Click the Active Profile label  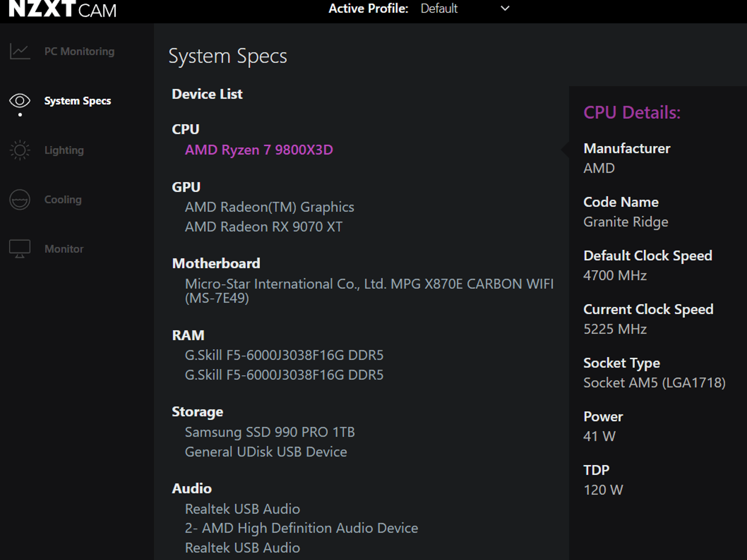point(368,8)
